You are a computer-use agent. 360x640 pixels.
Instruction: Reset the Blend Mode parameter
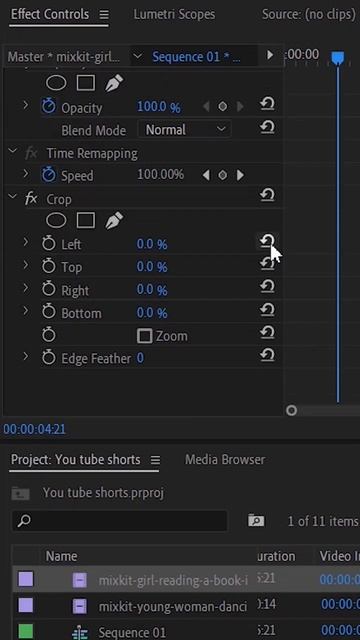point(267,128)
